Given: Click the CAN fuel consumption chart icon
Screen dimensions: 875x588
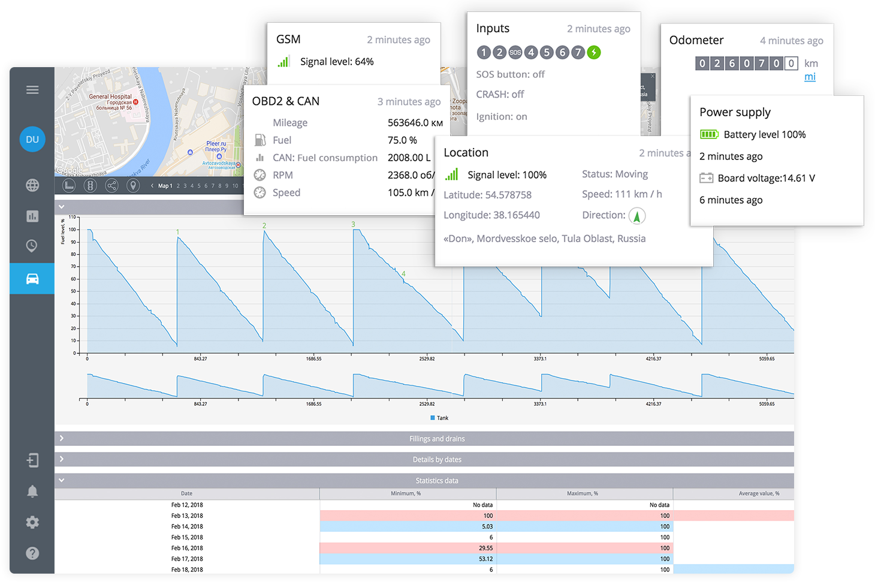Looking at the screenshot, I should point(260,158).
